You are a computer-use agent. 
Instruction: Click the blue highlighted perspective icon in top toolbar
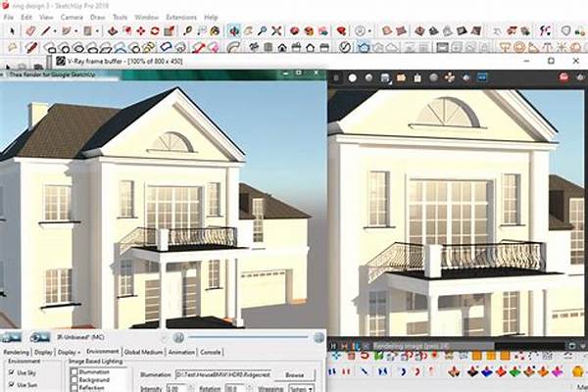pyautogui.click(x=235, y=30)
